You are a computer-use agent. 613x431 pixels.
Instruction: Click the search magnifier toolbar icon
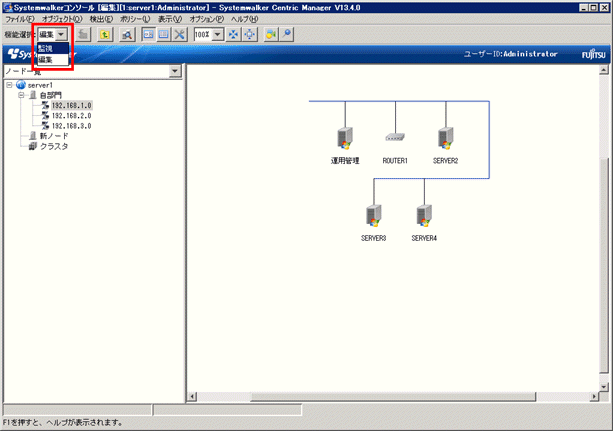click(127, 34)
